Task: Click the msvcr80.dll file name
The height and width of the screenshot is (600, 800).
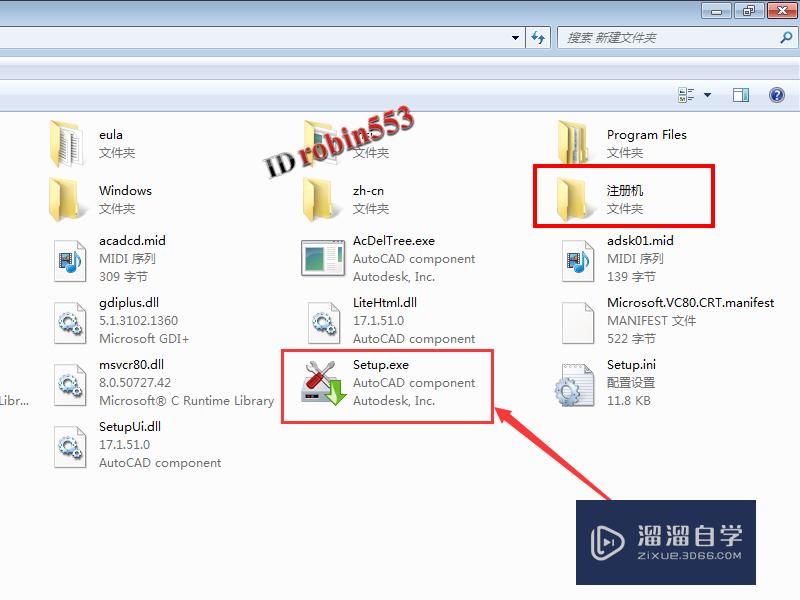Action: pos(132,365)
